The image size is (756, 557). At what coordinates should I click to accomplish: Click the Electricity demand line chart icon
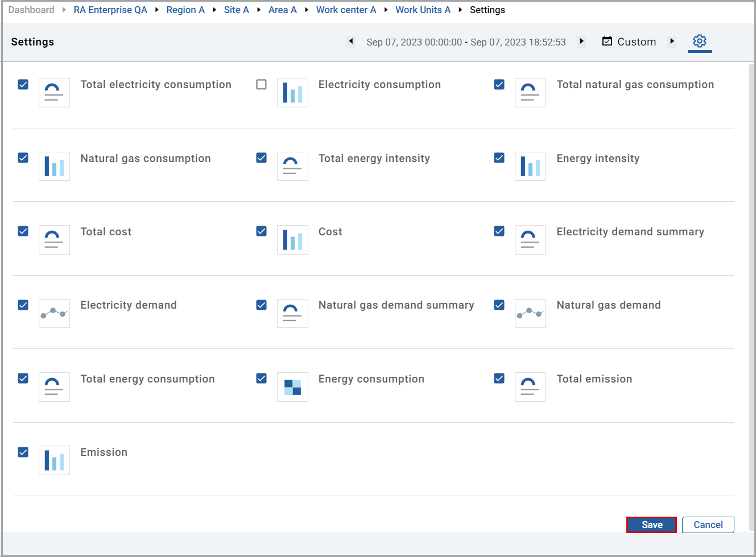coord(54,313)
